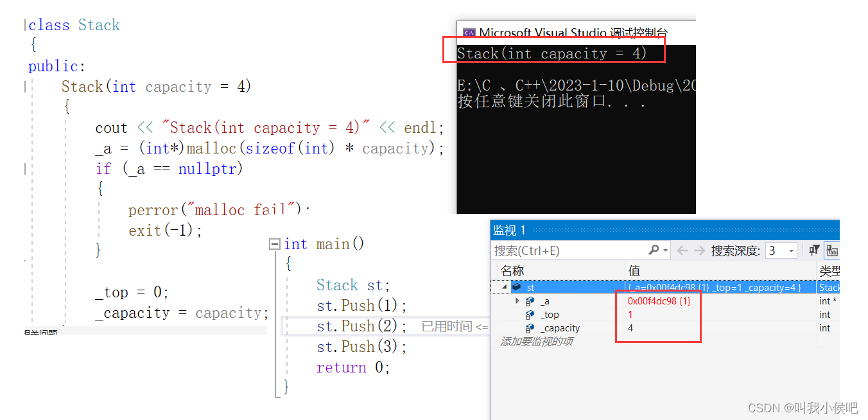Click the perror("malloc fail") line
This screenshot has height=420, width=868.
coord(218,210)
